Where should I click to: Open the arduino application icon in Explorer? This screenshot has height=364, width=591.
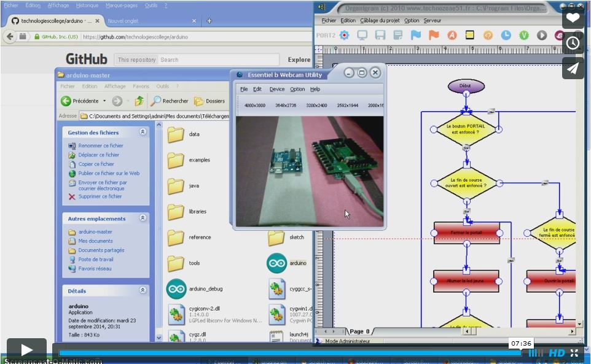[x=276, y=263]
